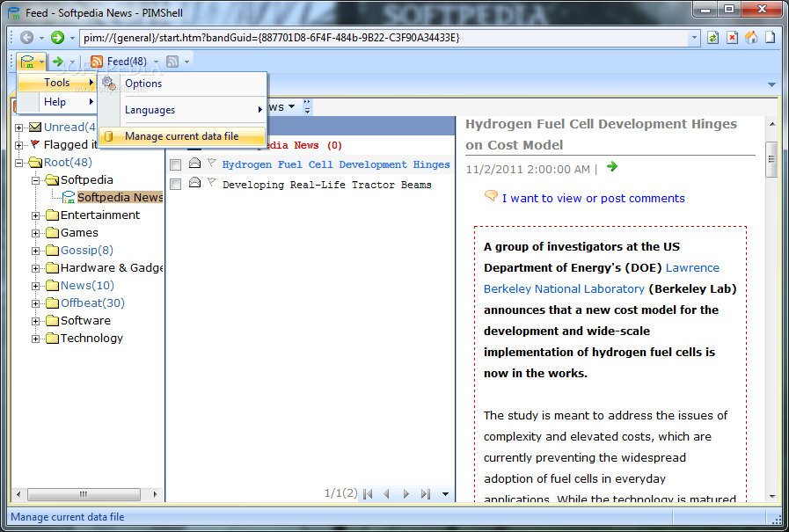Select the News(10) folder
The image size is (789, 532).
pyautogui.click(x=87, y=285)
